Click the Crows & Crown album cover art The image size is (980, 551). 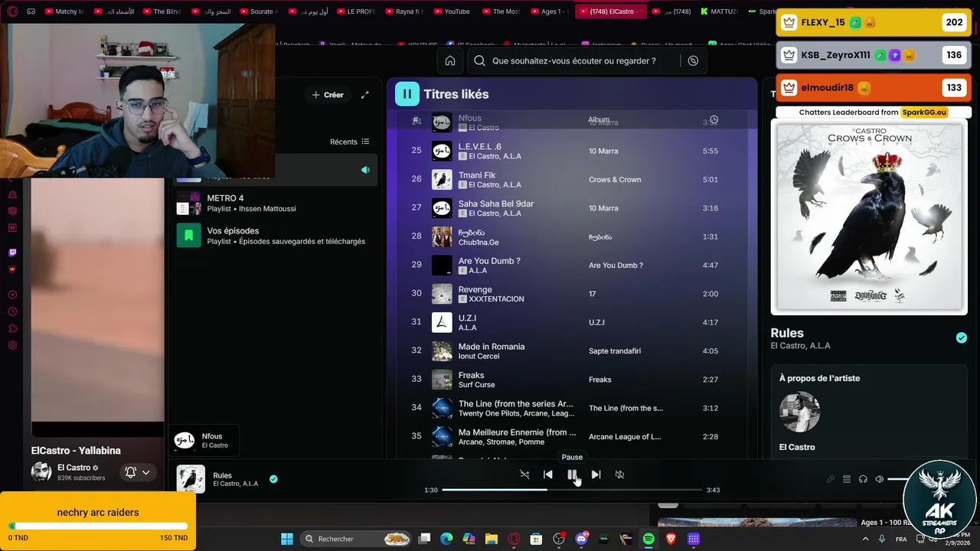coord(869,217)
